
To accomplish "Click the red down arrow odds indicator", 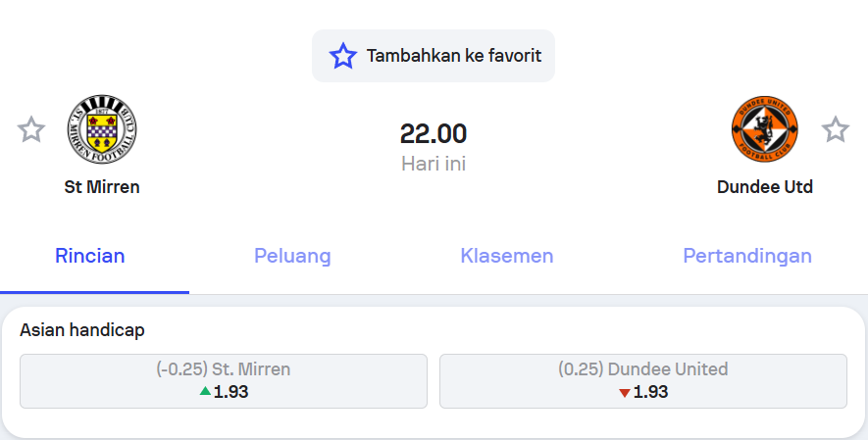I will click(625, 392).
